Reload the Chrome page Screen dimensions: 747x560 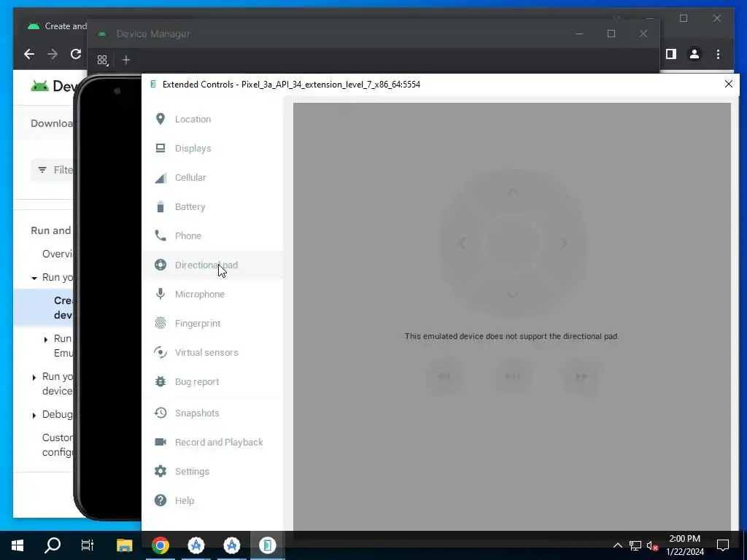pyautogui.click(x=76, y=54)
